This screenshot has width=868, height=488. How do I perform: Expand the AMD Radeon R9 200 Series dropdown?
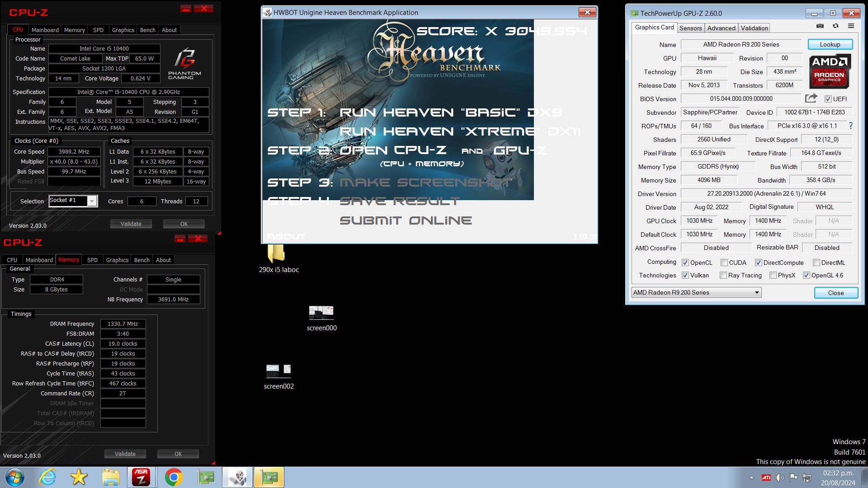pyautogui.click(x=757, y=292)
